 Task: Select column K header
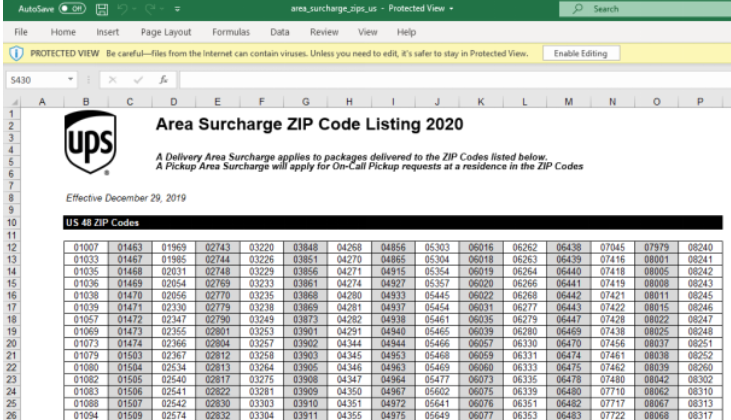pos(481,102)
